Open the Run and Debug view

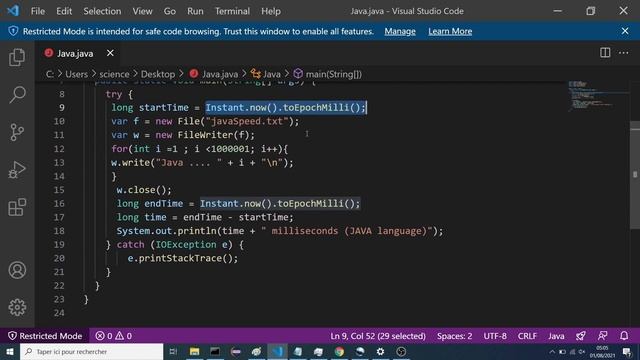tap(17, 169)
